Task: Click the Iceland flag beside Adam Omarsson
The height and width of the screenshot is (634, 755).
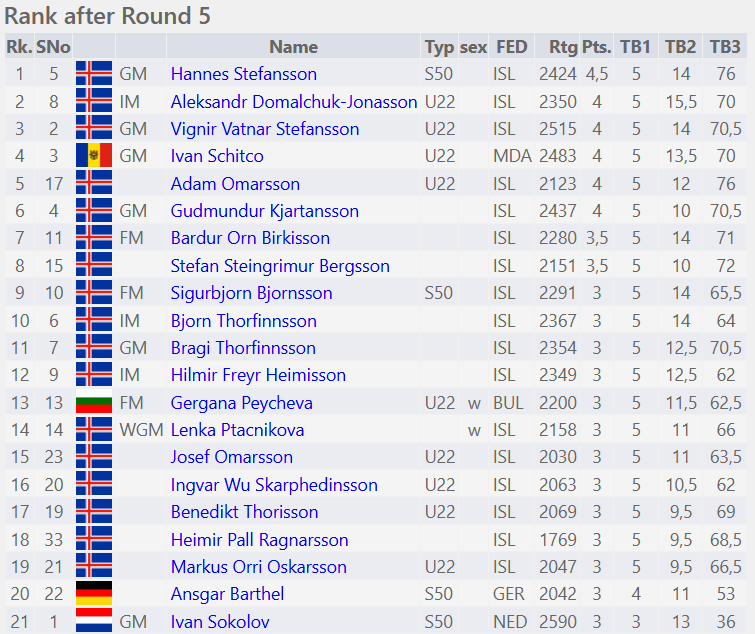Action: tap(94, 184)
